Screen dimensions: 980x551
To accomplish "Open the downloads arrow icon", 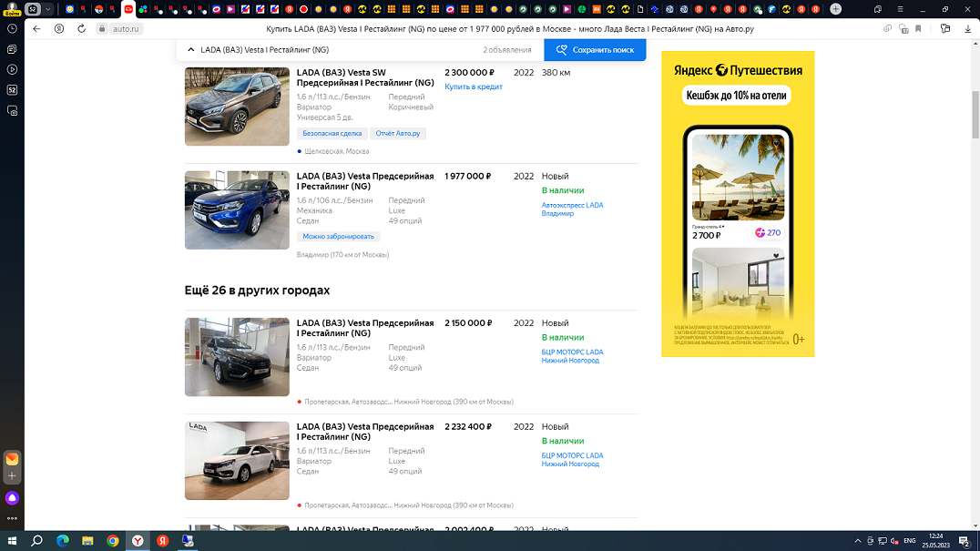I will point(967,29).
